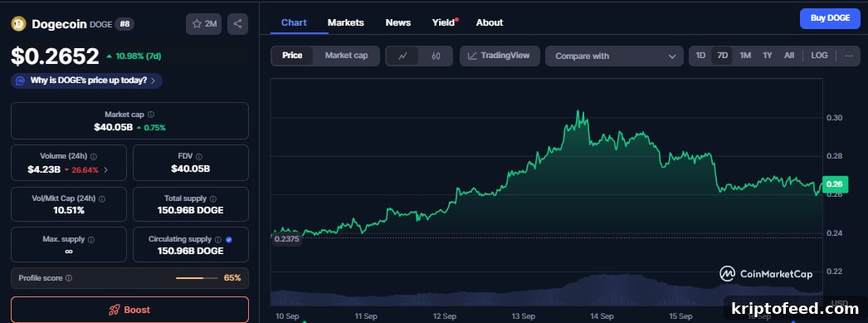Switch to candlestick chart view icon

[436, 56]
